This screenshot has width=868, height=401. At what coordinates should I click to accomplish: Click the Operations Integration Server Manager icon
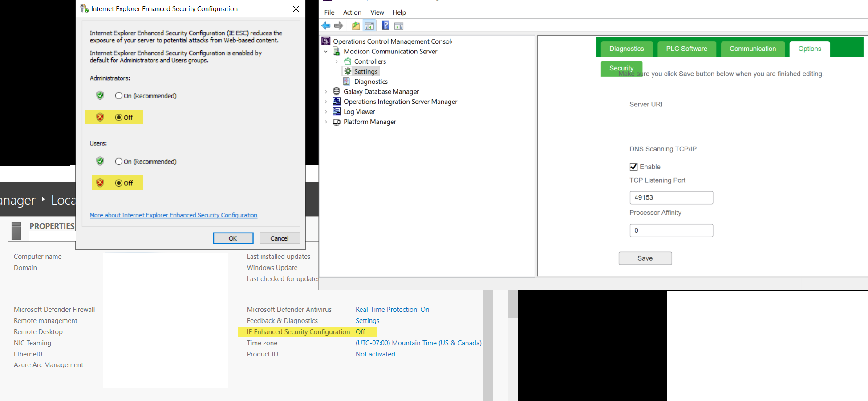pyautogui.click(x=337, y=102)
